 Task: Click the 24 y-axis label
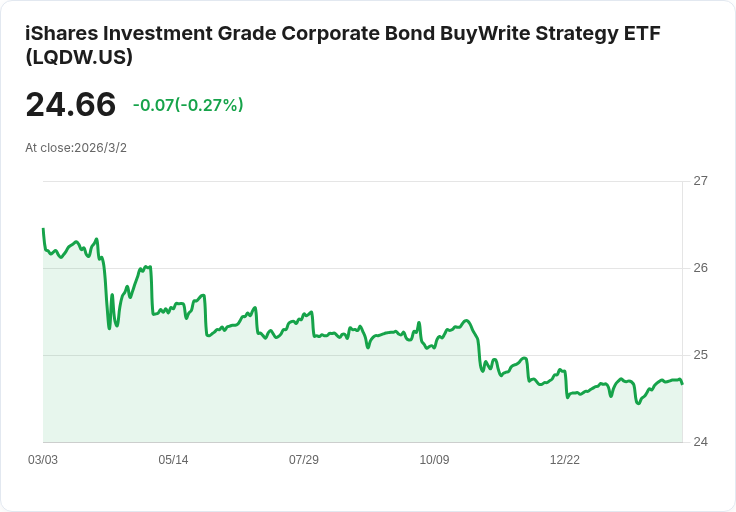[x=700, y=442]
